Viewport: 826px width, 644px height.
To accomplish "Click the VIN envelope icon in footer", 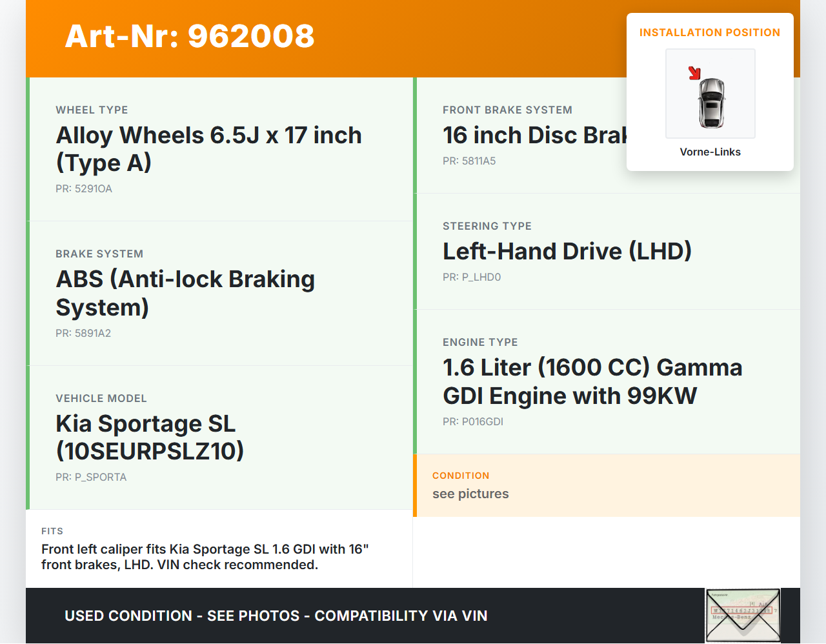I will 743,615.
